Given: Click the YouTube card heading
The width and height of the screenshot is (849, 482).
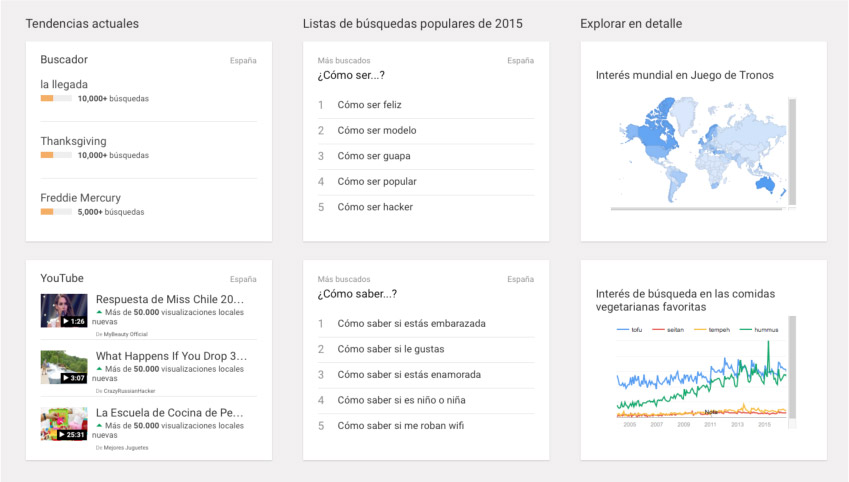Looking at the screenshot, I should click(x=62, y=278).
